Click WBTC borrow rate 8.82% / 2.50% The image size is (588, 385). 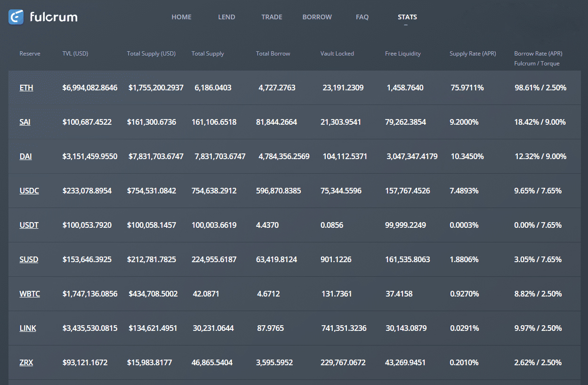coord(538,294)
